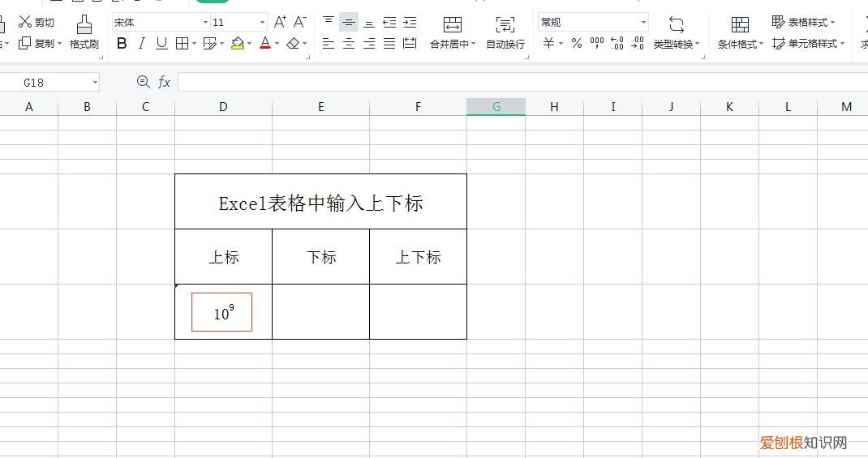The height and width of the screenshot is (458, 868).
Task: Click the draw border pencil icon
Action: click(x=210, y=43)
